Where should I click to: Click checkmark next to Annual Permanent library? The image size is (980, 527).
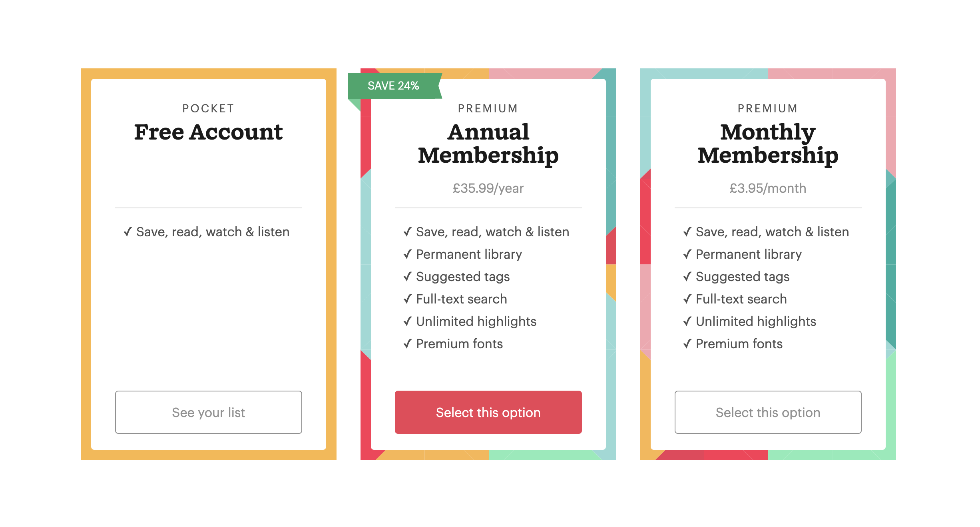click(407, 254)
